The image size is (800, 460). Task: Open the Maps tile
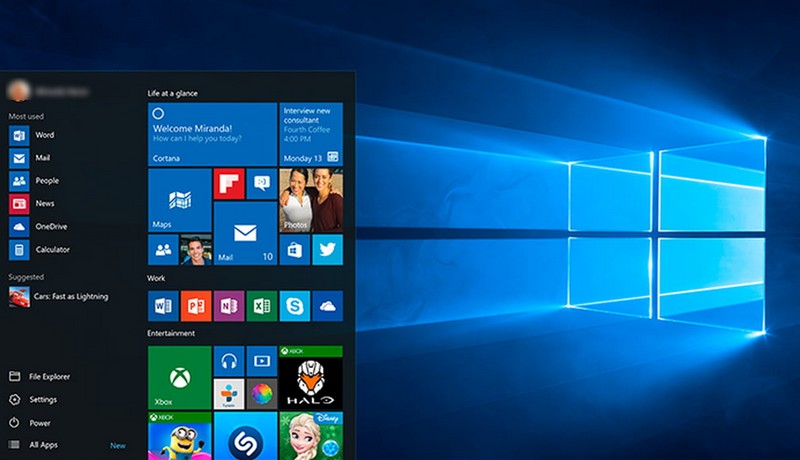[180, 200]
